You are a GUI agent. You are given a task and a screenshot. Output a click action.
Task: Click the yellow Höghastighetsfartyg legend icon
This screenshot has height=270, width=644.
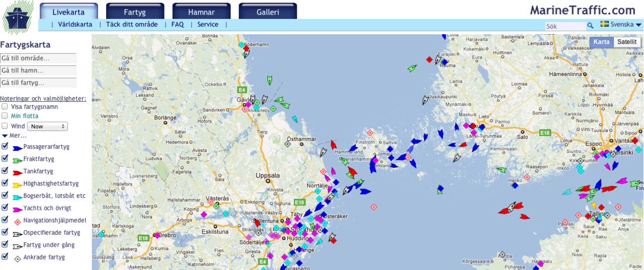click(x=17, y=185)
